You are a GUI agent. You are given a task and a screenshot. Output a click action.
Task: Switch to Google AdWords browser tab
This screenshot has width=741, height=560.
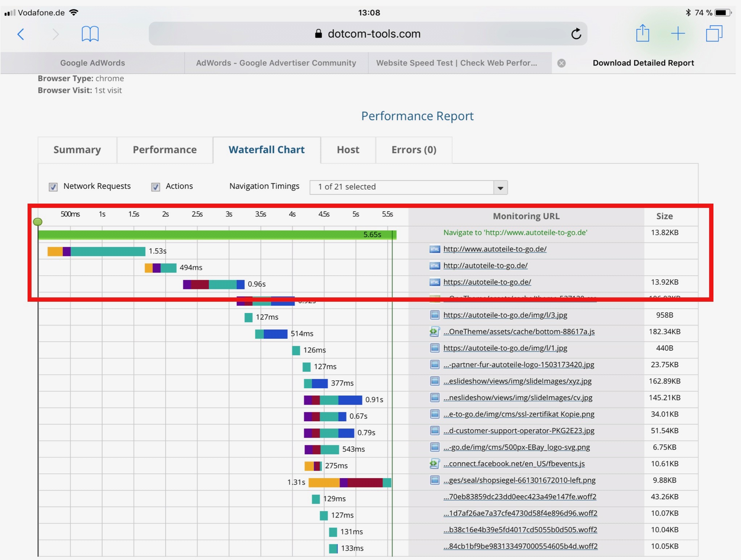click(x=92, y=63)
